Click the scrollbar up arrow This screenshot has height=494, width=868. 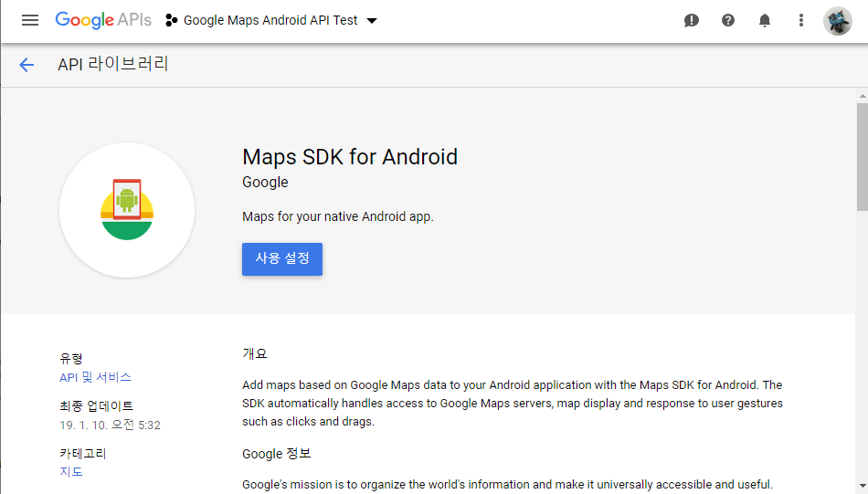(x=863, y=96)
